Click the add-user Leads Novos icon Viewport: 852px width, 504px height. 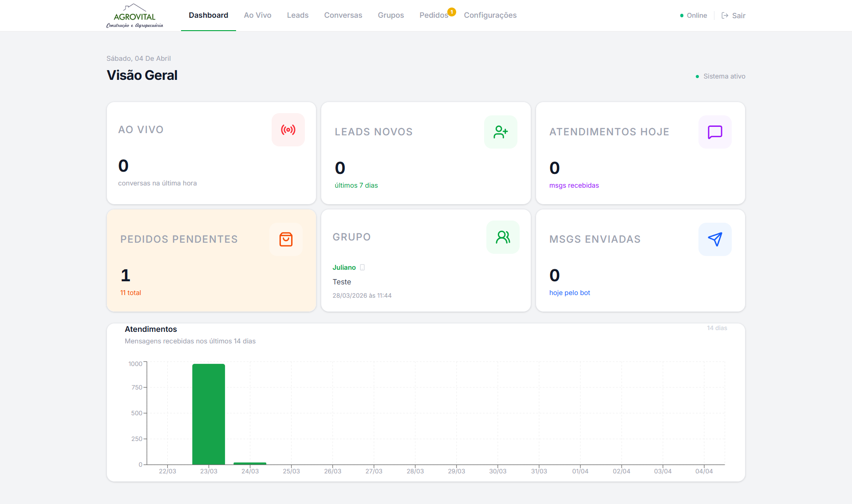(x=501, y=132)
